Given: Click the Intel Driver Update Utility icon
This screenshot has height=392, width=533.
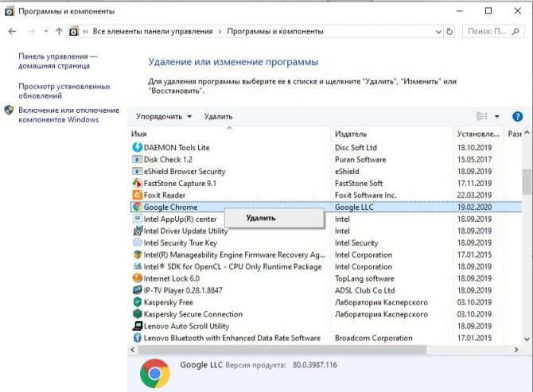Looking at the screenshot, I should tap(137, 231).
